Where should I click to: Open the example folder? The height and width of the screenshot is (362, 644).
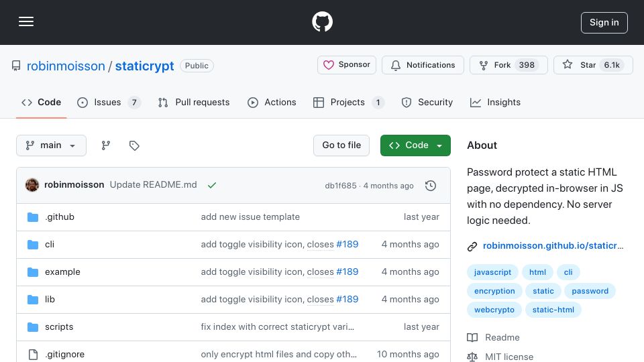click(62, 271)
